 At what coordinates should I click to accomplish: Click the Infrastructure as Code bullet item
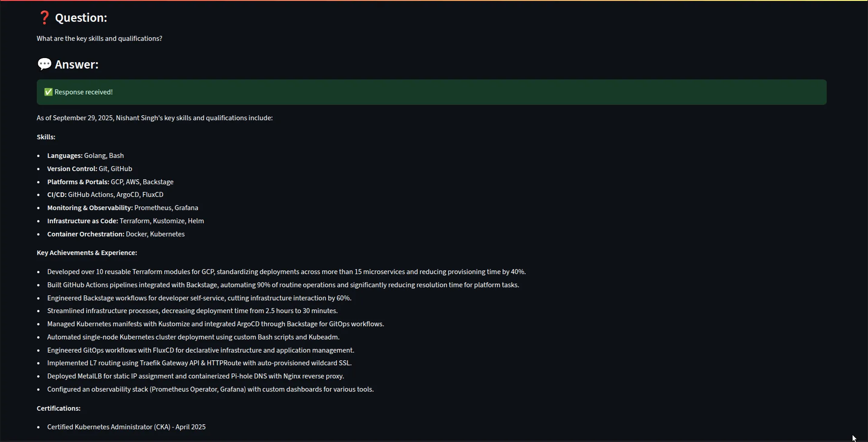(x=125, y=221)
